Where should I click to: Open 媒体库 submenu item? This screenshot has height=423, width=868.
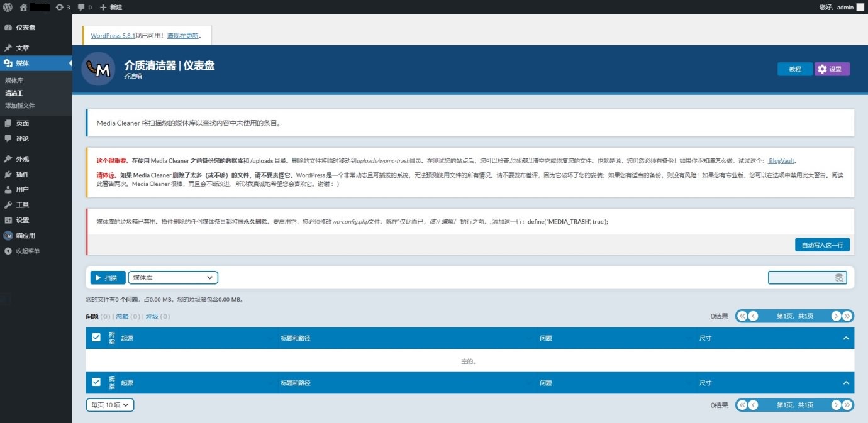(x=14, y=80)
